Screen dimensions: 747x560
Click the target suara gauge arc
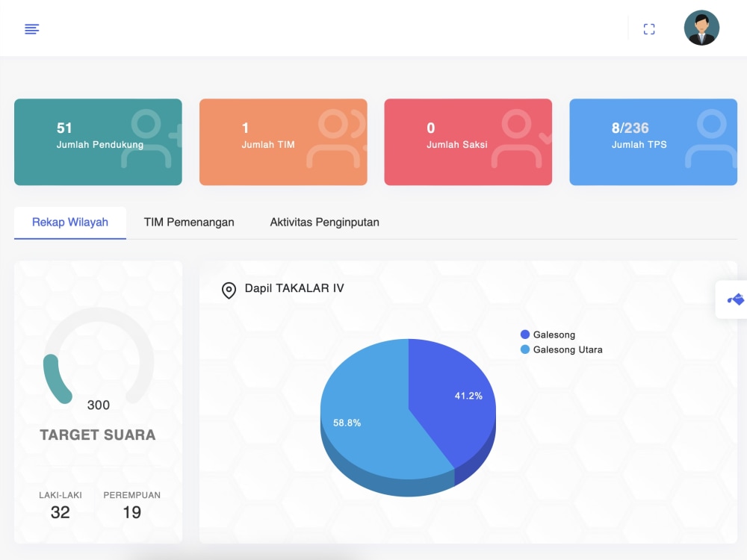point(99,355)
